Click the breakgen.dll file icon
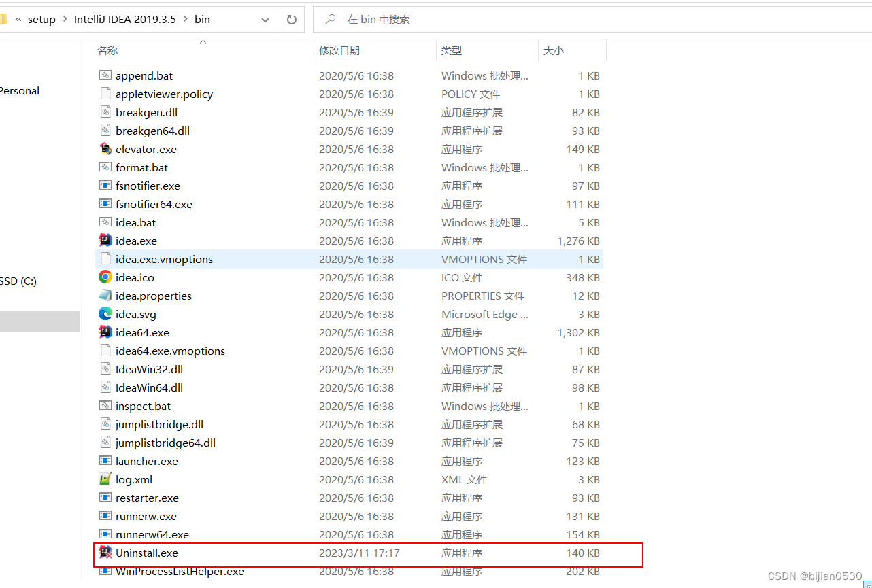 [x=105, y=112]
